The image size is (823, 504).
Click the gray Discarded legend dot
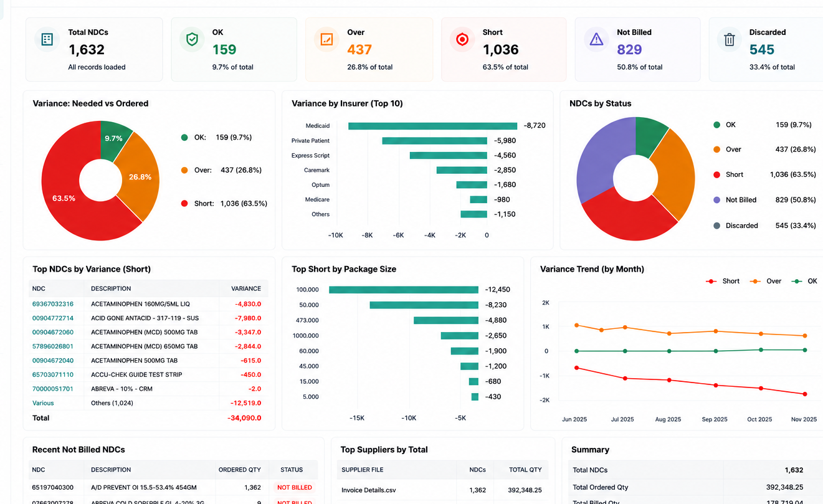pos(716,226)
